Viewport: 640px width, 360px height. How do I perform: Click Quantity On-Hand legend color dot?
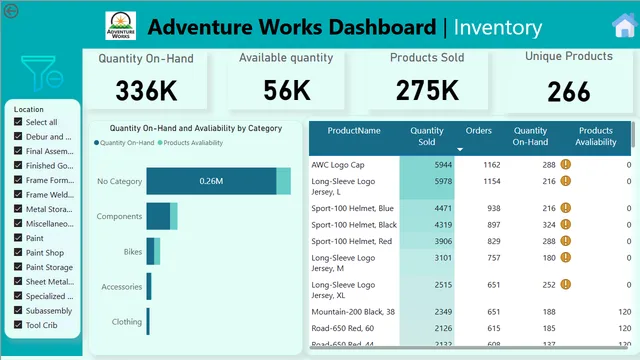[96, 143]
